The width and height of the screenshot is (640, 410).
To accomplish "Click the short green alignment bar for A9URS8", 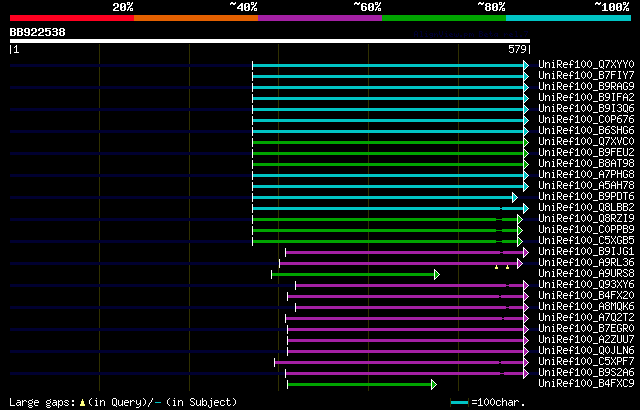I will 353,275.
